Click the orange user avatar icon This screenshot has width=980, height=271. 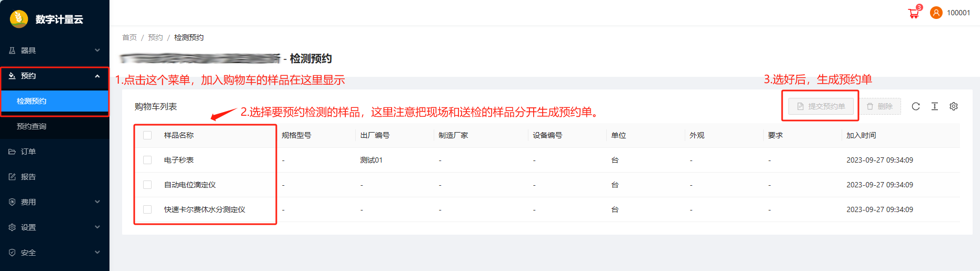(936, 13)
